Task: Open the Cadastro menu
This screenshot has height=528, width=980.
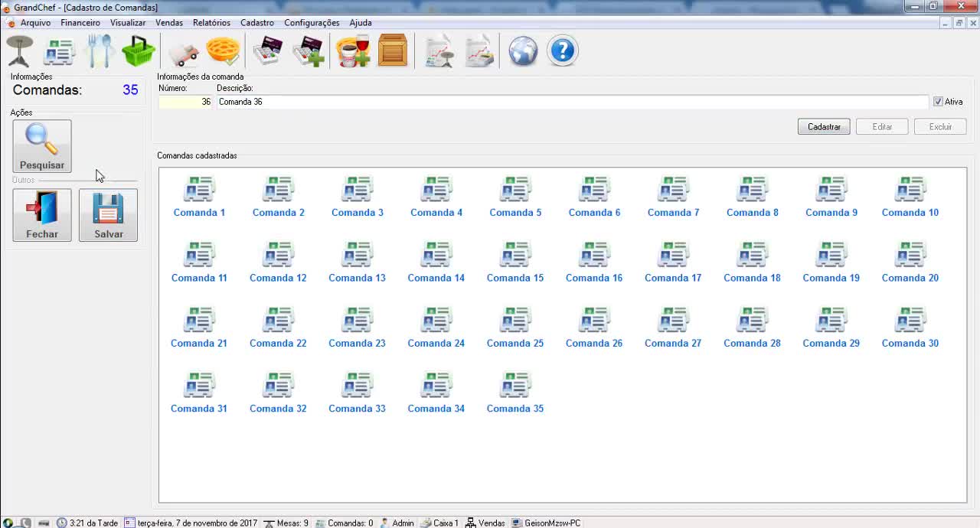Action: (x=257, y=23)
